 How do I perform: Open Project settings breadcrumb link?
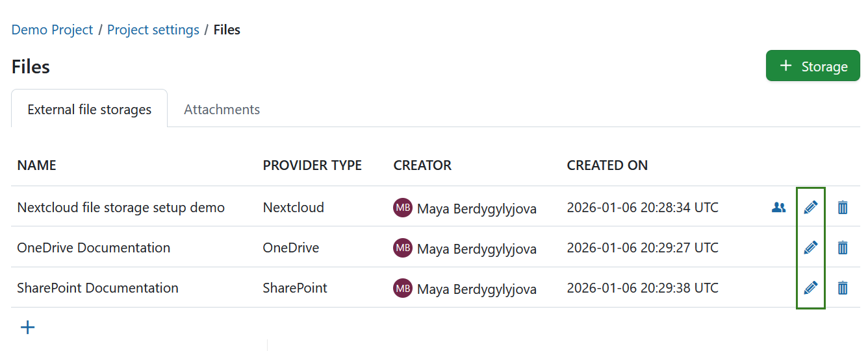pyautogui.click(x=153, y=30)
